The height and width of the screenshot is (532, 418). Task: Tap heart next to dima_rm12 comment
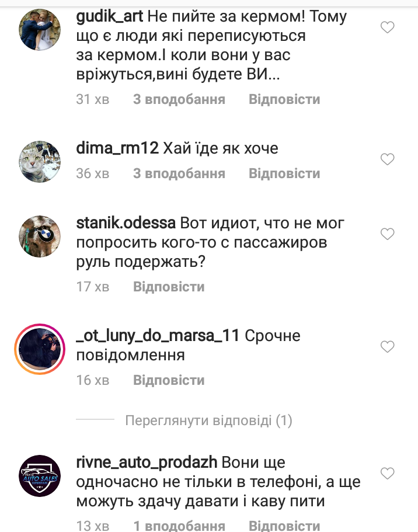[x=387, y=159]
